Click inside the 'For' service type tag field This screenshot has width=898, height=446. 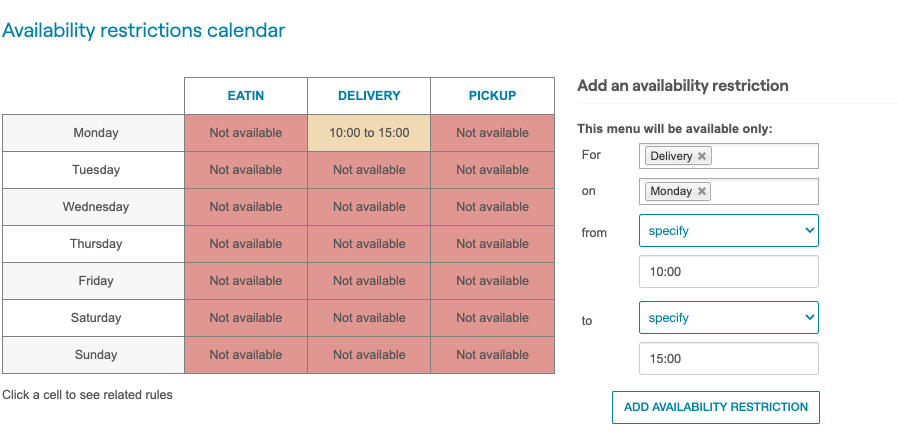pyautogui.click(x=765, y=156)
